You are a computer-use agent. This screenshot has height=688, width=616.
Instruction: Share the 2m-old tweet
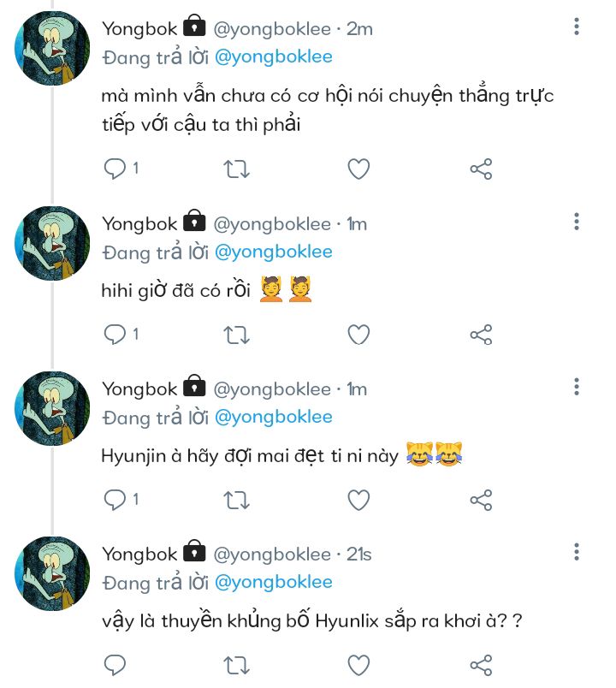click(x=481, y=169)
